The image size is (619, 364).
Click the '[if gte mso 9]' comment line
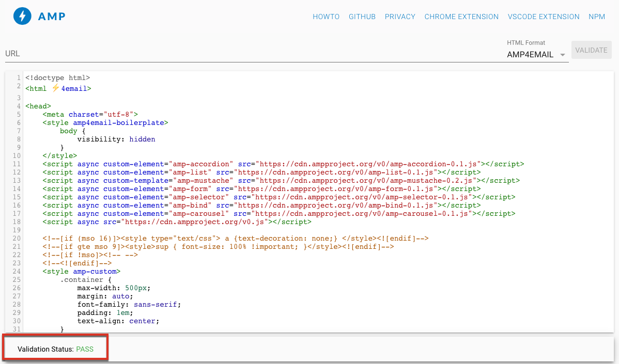click(219, 247)
